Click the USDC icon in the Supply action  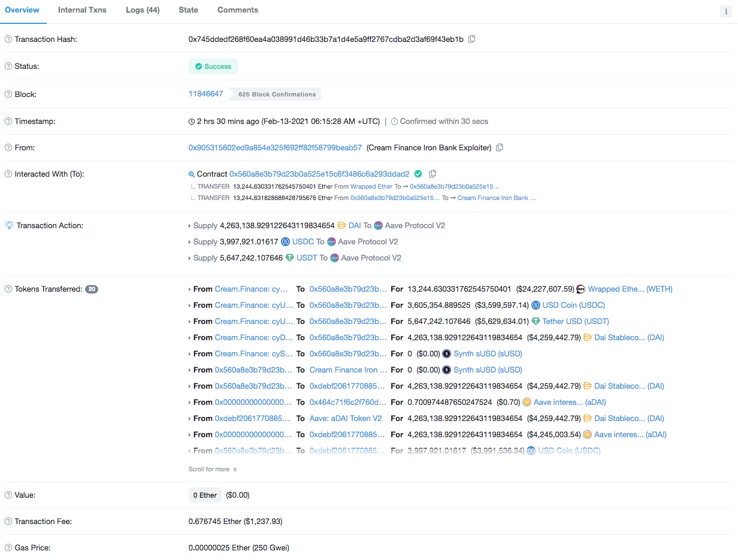pyautogui.click(x=286, y=242)
